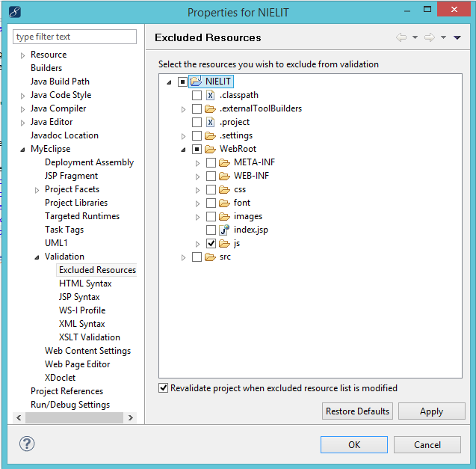Click the MyEclipse app icon in title bar

click(15, 12)
